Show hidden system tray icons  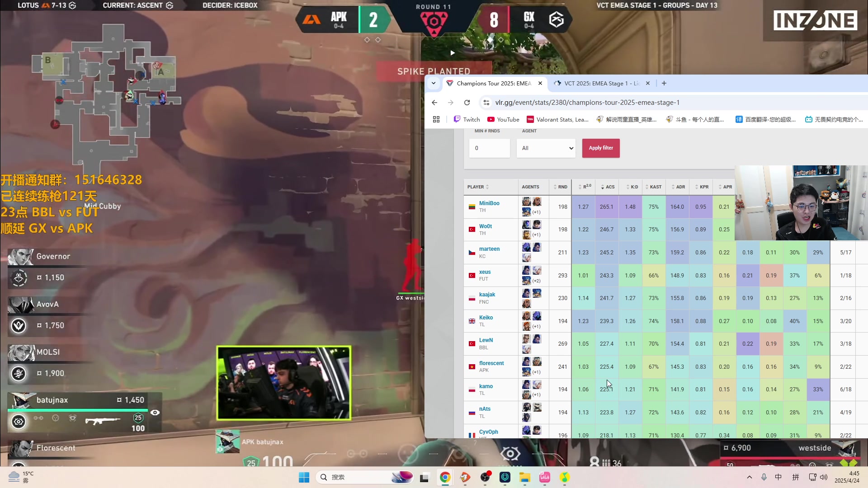click(x=750, y=477)
